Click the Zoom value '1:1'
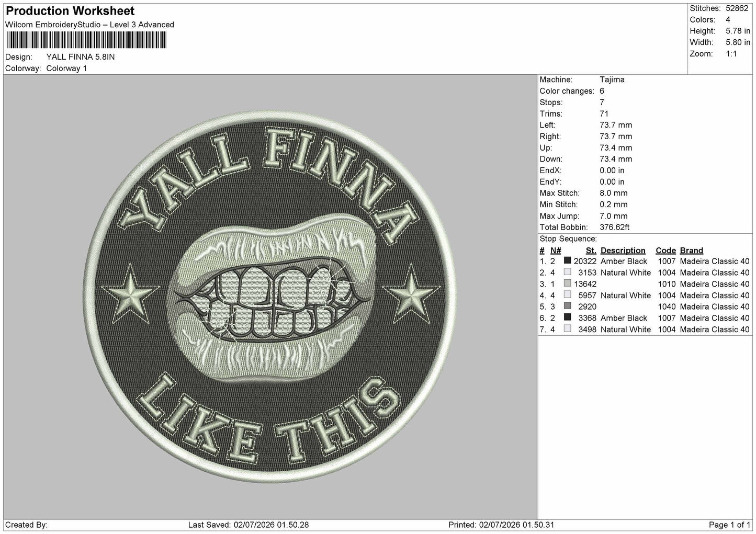Screen dimensions: 756x534 (x=732, y=54)
